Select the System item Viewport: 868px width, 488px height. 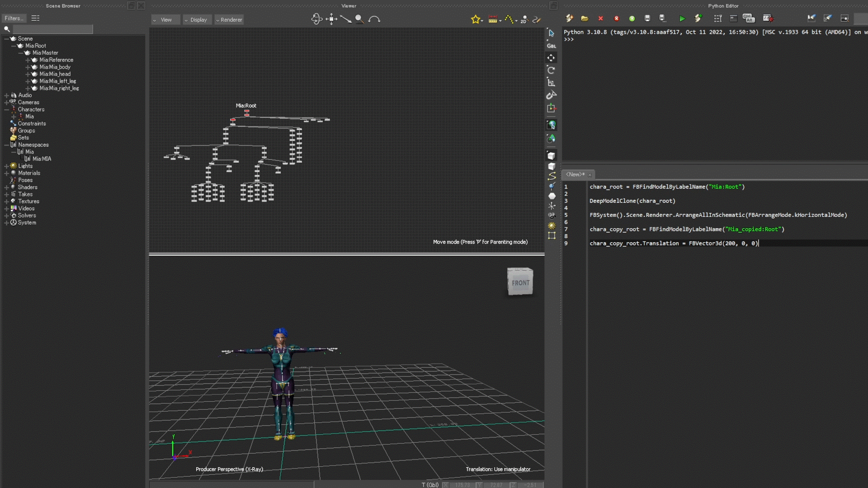(27, 223)
